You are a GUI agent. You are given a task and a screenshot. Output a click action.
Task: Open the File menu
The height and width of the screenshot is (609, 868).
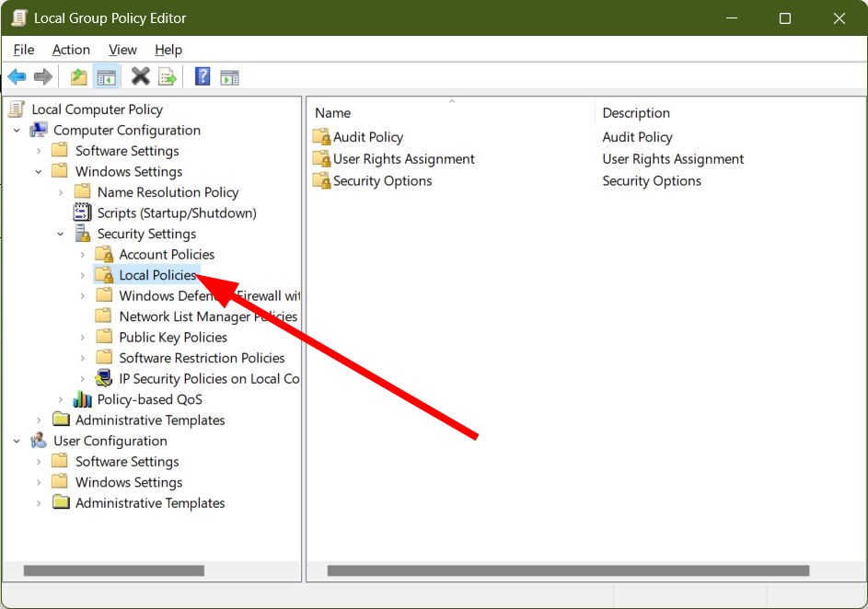pyautogui.click(x=24, y=50)
